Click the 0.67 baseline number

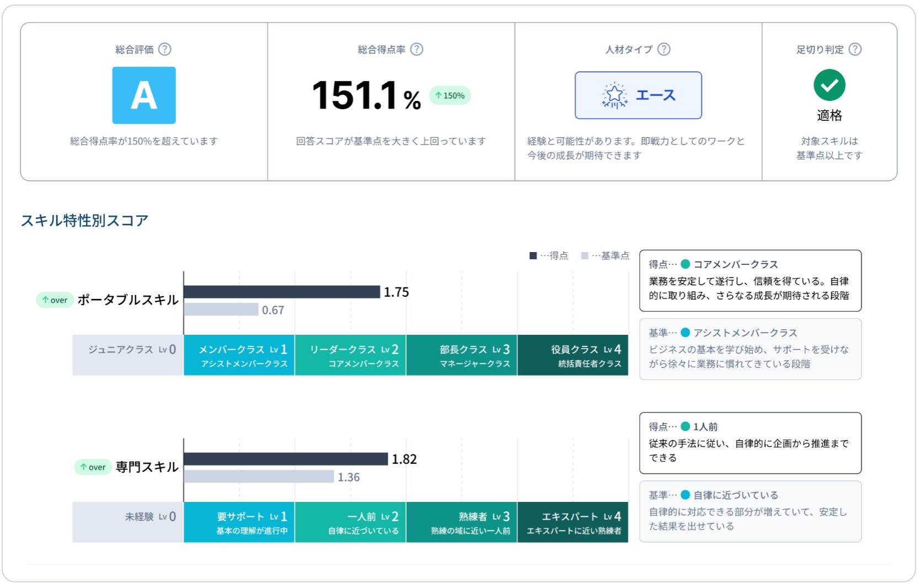[x=273, y=310]
